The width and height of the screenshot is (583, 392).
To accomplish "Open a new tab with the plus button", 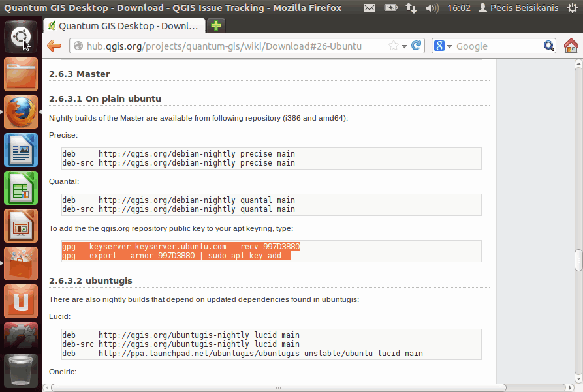I will (x=216, y=25).
